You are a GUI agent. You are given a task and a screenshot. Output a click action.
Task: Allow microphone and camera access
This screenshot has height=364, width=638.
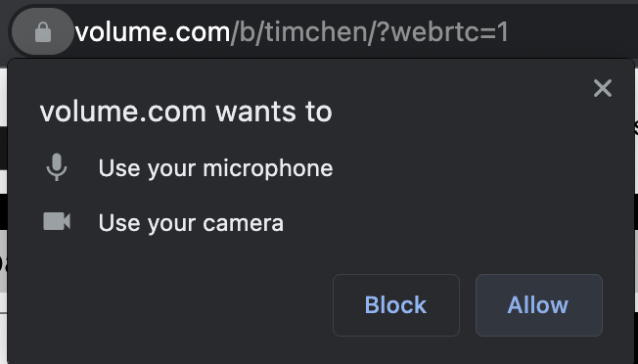tap(539, 305)
